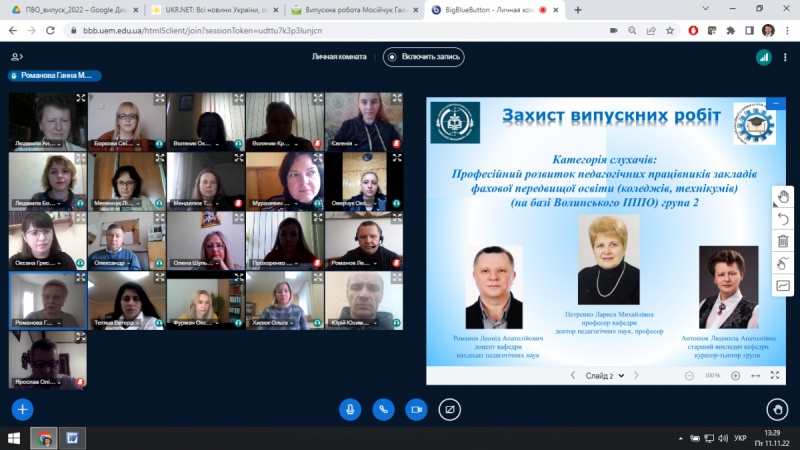Undo the last whiteboard annotation
The width and height of the screenshot is (800, 450).
[783, 219]
